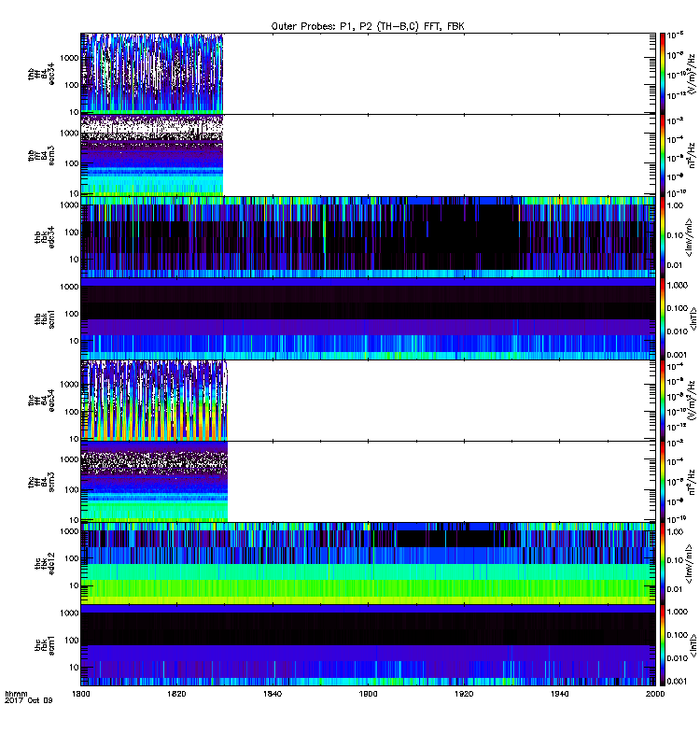Screen dimensions: 700x747
Task: Click the "1820" time axis label
Action: coord(176,694)
